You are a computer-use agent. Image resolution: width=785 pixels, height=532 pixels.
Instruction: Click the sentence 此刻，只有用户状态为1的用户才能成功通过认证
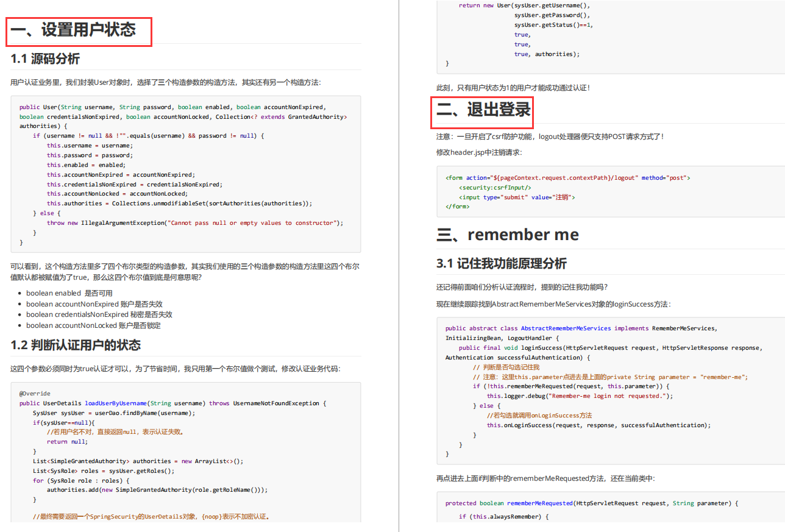pos(513,88)
